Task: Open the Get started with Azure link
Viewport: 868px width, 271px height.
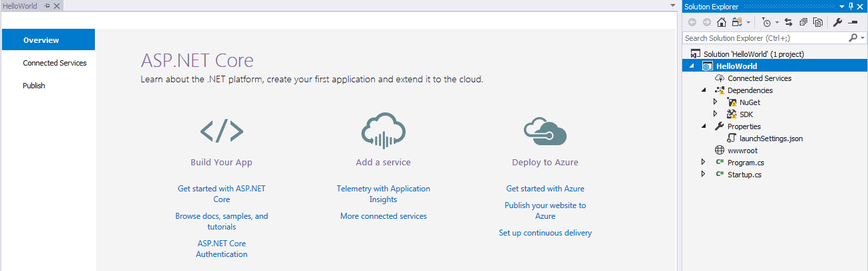Action: pos(545,189)
